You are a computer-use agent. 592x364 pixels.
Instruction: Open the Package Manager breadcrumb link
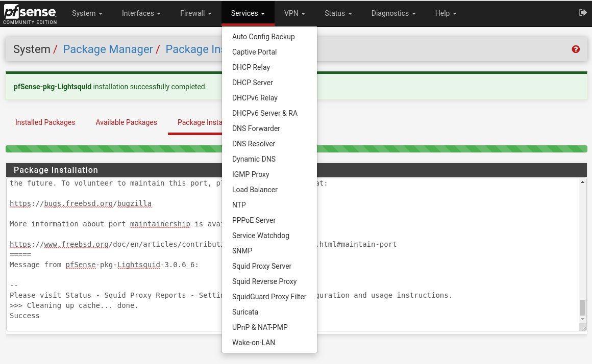point(108,49)
